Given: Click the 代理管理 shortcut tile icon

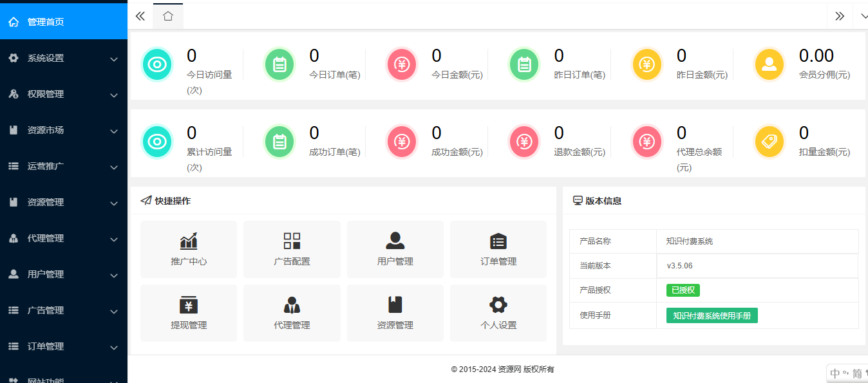Looking at the screenshot, I should 292,304.
